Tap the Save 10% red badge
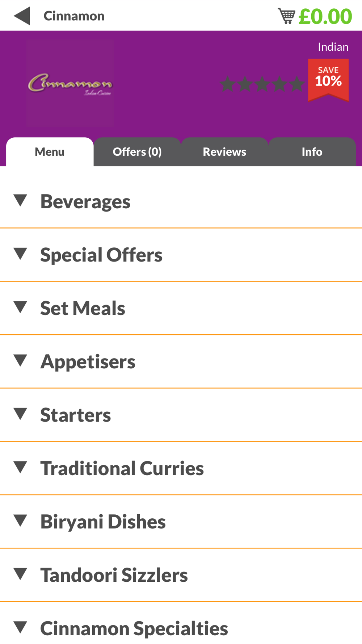This screenshot has width=362, height=644. pos(328,80)
